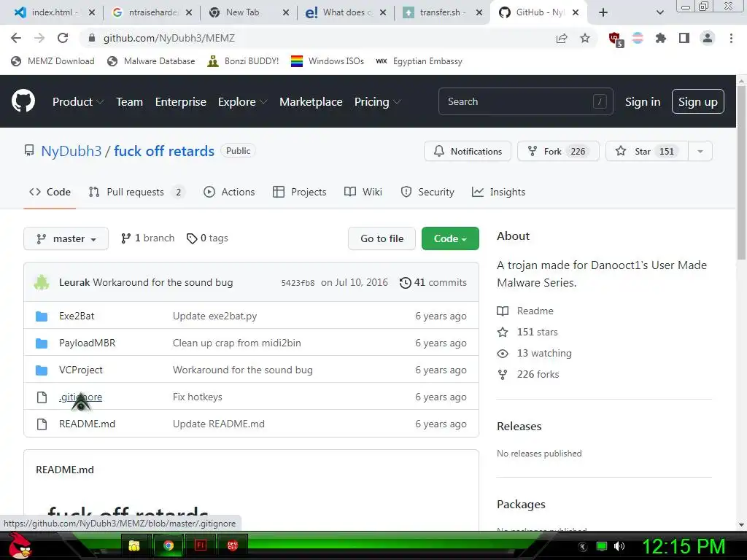
Task: Open the browser tab search chevron
Action: (x=659, y=12)
